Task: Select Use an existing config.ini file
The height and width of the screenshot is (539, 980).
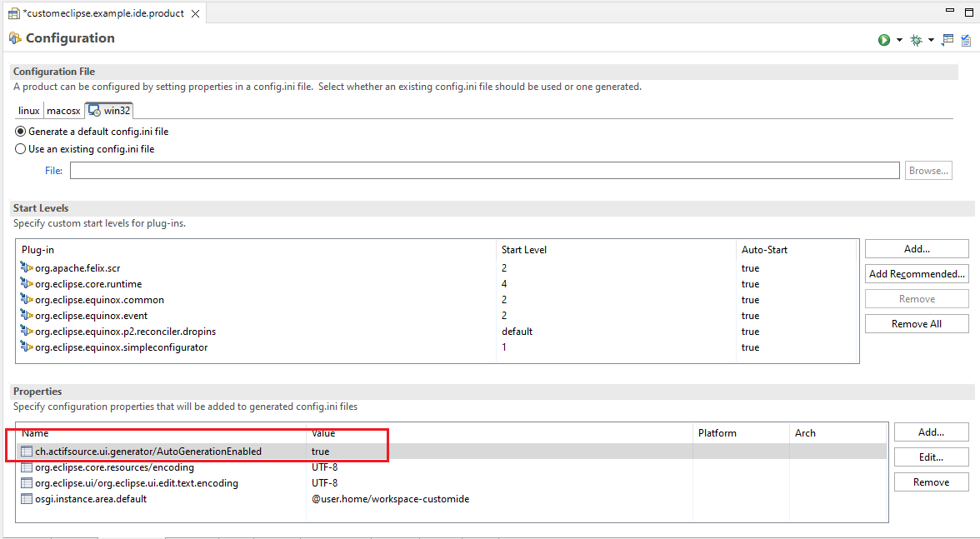Action: coord(21,149)
